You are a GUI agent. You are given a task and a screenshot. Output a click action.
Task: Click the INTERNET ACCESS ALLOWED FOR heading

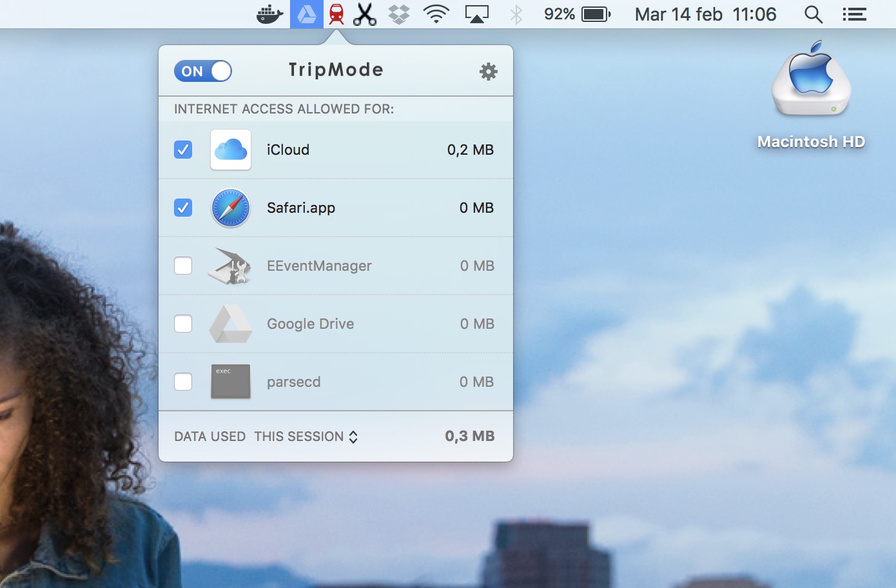click(x=284, y=109)
